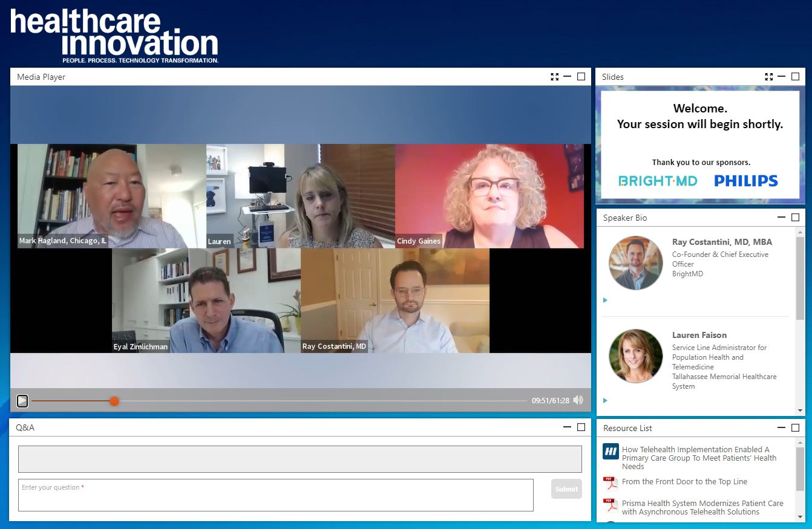Enter fullscreen on the Slides panel

pos(768,76)
